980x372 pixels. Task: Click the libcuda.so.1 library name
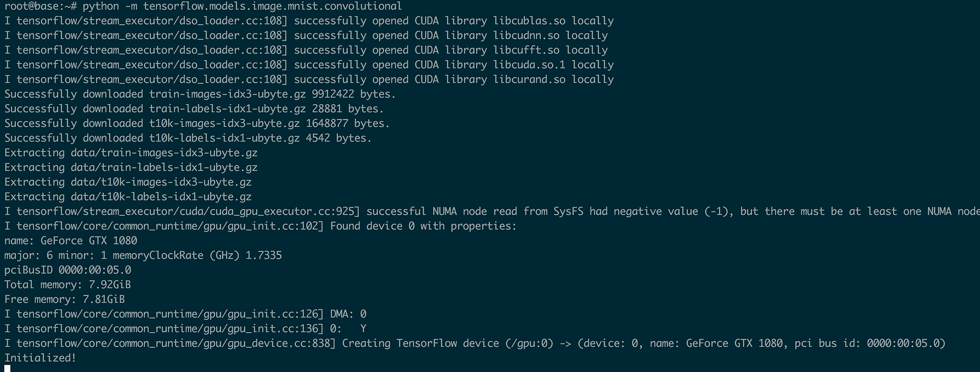pyautogui.click(x=529, y=65)
